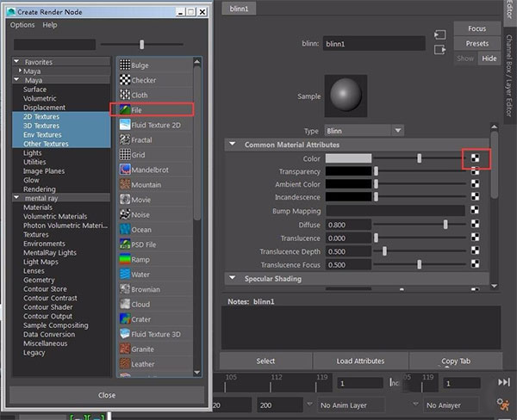Click the Color attribute map checker button
517x420 pixels.
pos(475,158)
